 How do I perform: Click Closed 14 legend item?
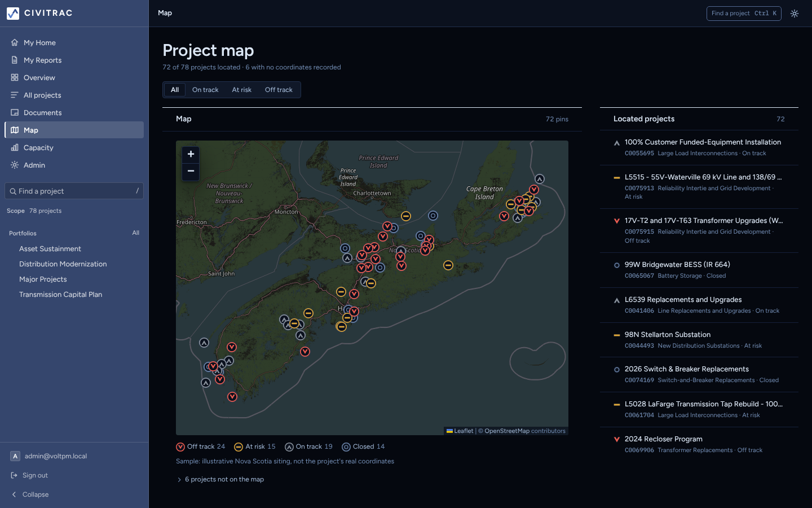[x=364, y=446]
